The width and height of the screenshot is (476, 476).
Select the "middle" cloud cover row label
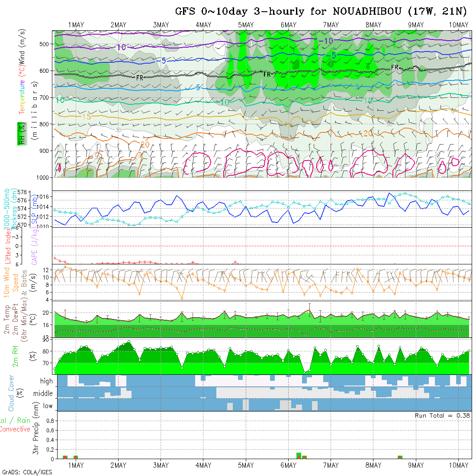click(43, 394)
